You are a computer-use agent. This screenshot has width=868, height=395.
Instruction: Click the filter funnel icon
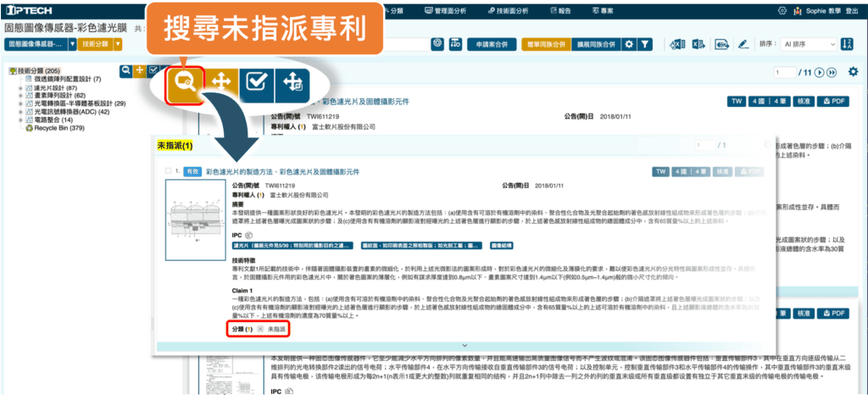[646, 44]
